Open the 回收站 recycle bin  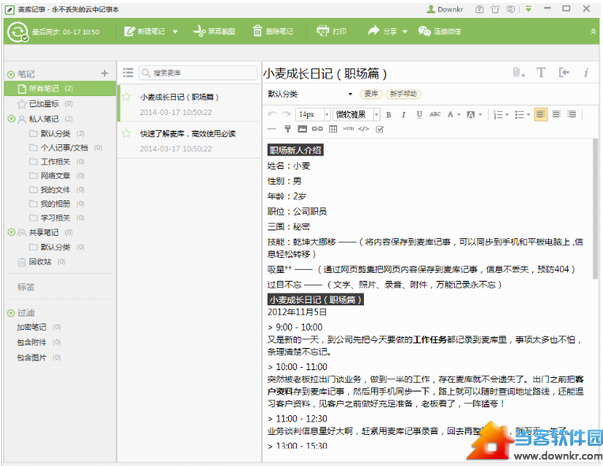click(x=39, y=262)
